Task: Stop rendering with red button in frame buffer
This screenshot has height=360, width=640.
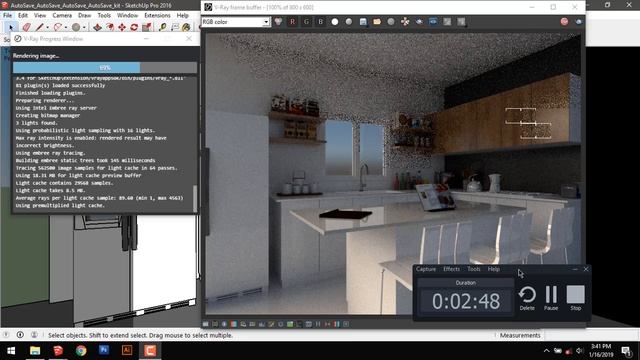Action: point(564,22)
